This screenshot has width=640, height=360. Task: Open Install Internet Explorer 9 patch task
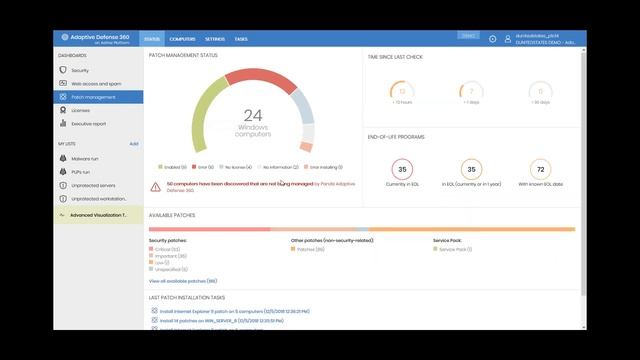pyautogui.click(x=235, y=311)
